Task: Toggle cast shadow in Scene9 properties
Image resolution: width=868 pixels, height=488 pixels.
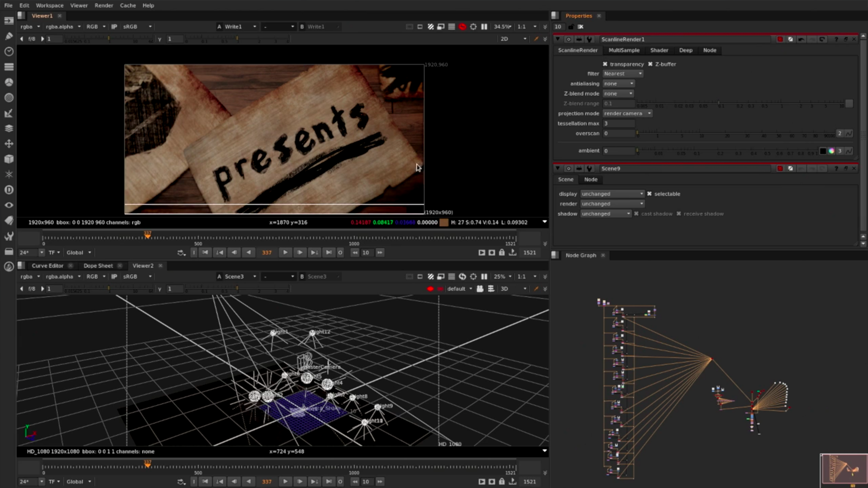Action: pyautogui.click(x=637, y=214)
